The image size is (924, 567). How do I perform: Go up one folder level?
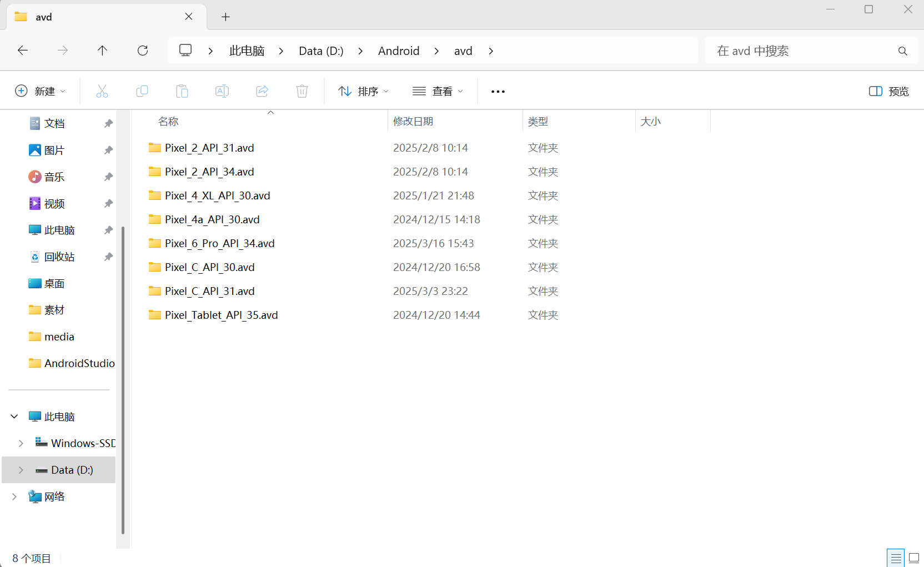(103, 51)
